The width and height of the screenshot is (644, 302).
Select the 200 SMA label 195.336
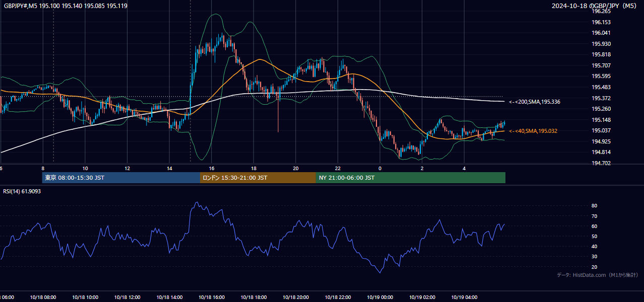pos(535,102)
